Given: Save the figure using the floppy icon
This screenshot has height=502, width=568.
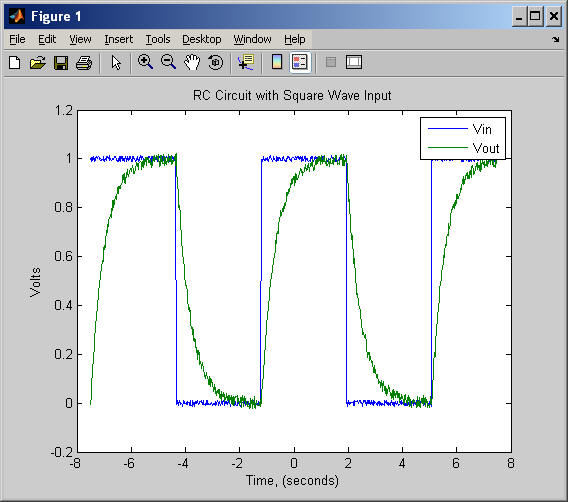Looking at the screenshot, I should click(61, 63).
